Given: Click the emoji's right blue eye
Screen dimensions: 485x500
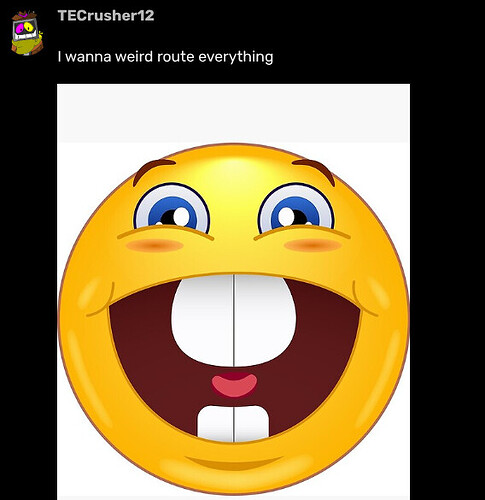Looking at the screenshot, I should click(x=296, y=209).
